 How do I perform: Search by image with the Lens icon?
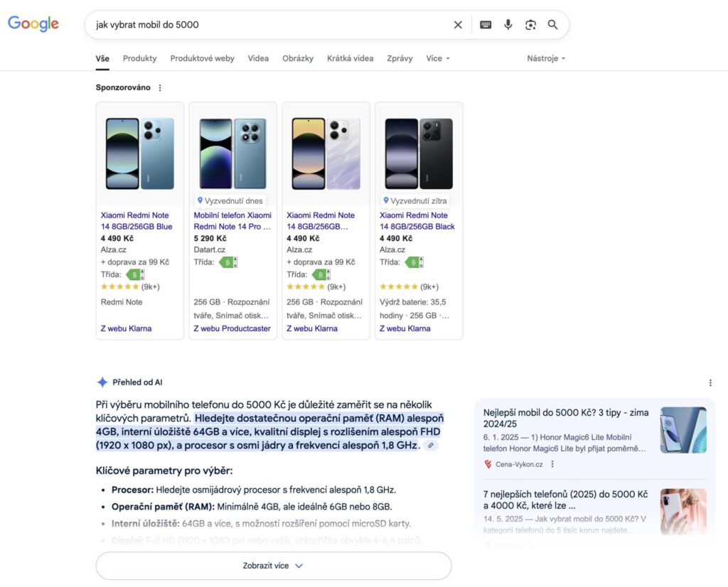[530, 25]
